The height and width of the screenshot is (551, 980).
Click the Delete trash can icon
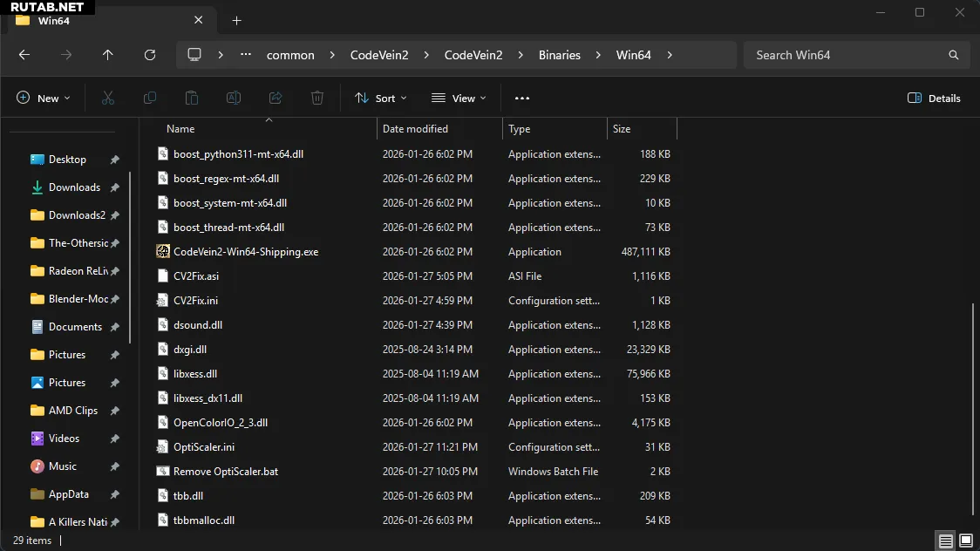click(317, 99)
